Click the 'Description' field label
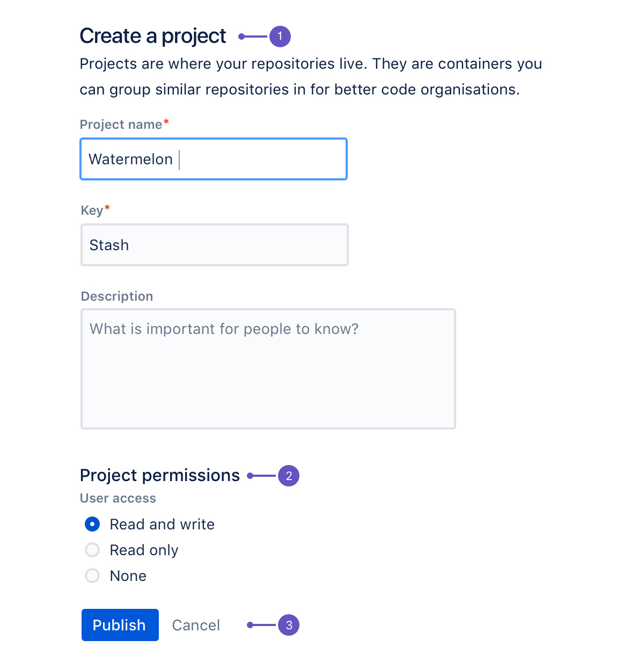Image resolution: width=644 pixels, height=669 pixels. 117,296
